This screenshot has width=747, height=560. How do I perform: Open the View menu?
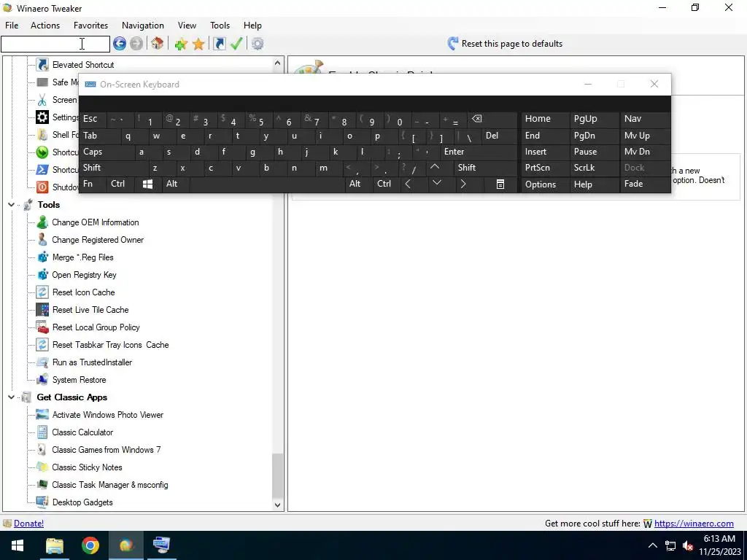(x=187, y=26)
